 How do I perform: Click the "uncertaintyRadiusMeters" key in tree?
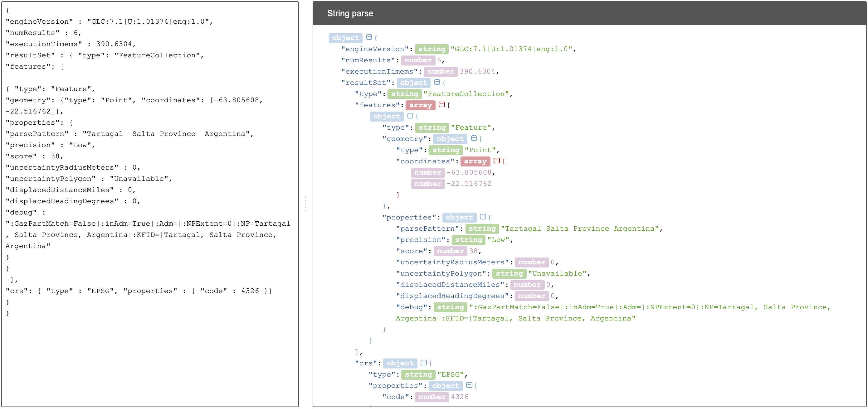452,262
